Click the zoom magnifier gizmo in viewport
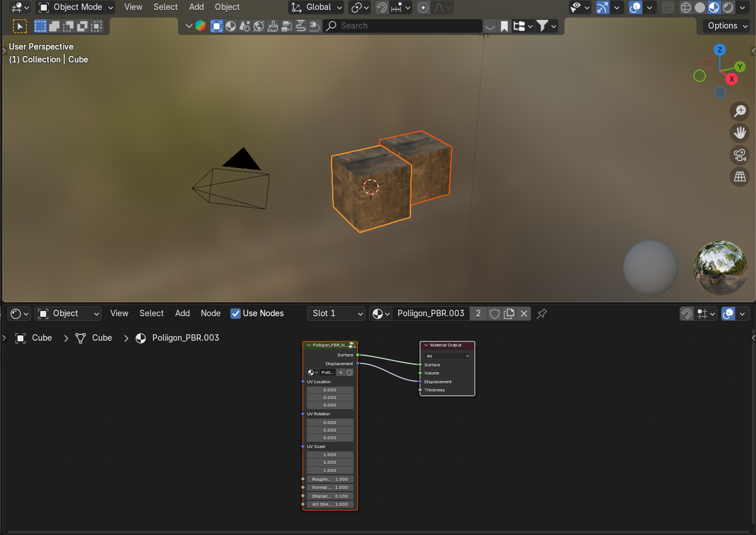 [740, 111]
